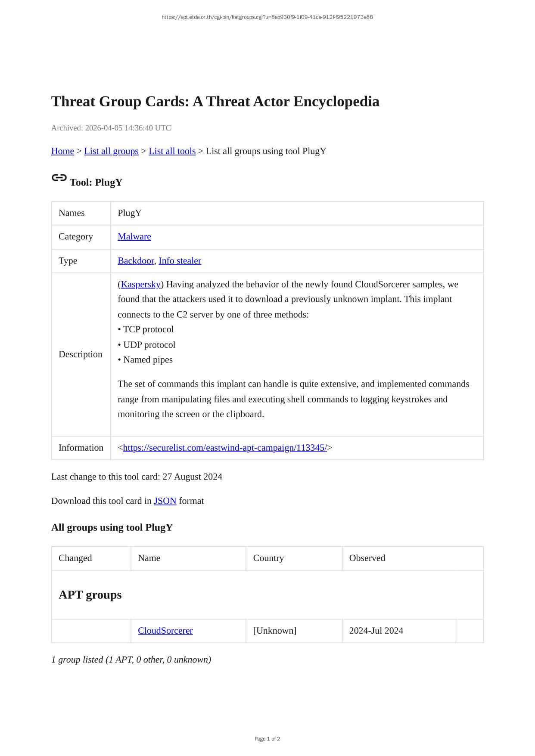Open the Malware category link
Viewport: 535px width, 756px height.
(x=134, y=237)
